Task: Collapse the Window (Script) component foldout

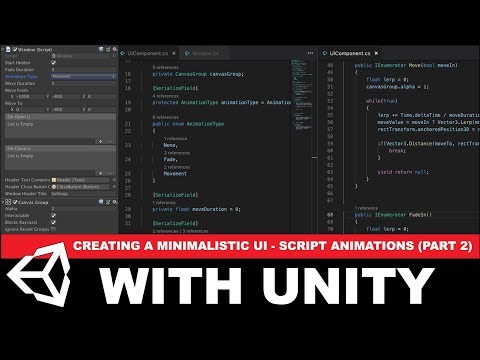Action: pos(3,49)
